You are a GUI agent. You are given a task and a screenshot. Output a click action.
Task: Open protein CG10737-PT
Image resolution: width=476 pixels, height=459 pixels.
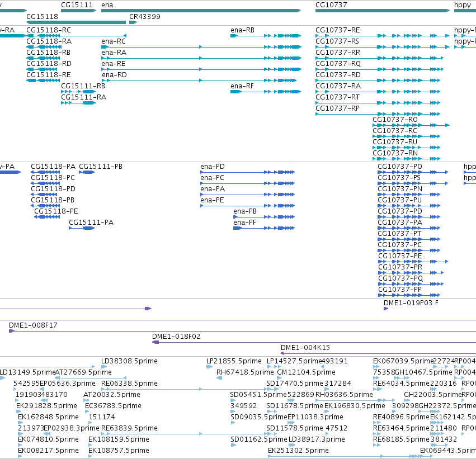[x=399, y=233]
